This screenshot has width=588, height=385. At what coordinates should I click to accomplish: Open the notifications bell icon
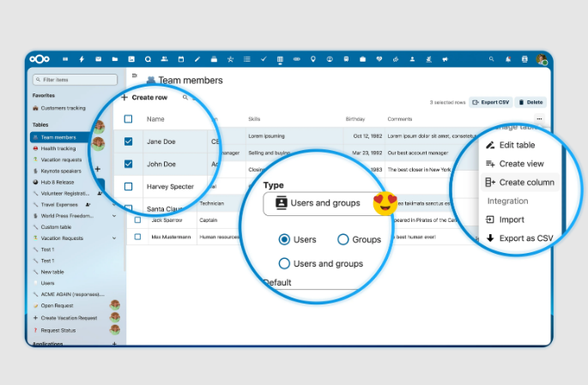click(508, 59)
